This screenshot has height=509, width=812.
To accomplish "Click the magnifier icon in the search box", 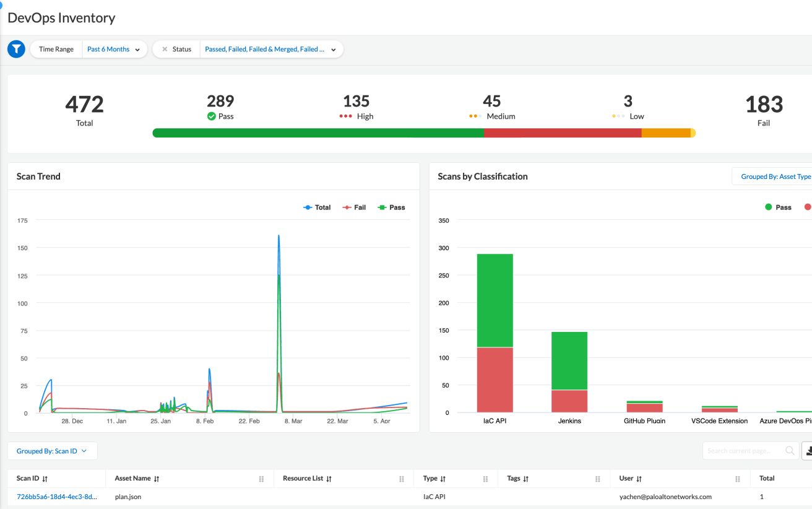I will [x=790, y=450].
